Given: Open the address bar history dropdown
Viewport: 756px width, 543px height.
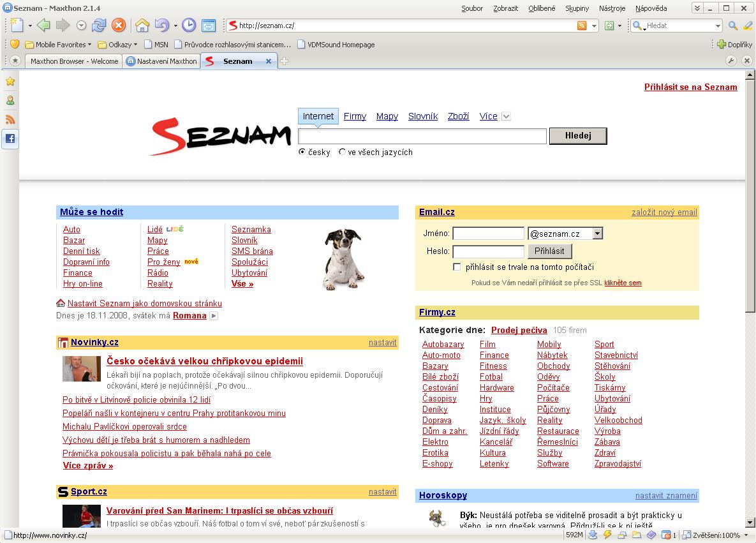Looking at the screenshot, I should click(594, 26).
